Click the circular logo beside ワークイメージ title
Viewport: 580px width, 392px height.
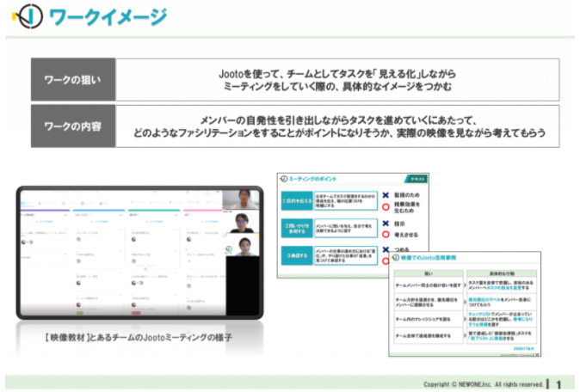pos(28,16)
